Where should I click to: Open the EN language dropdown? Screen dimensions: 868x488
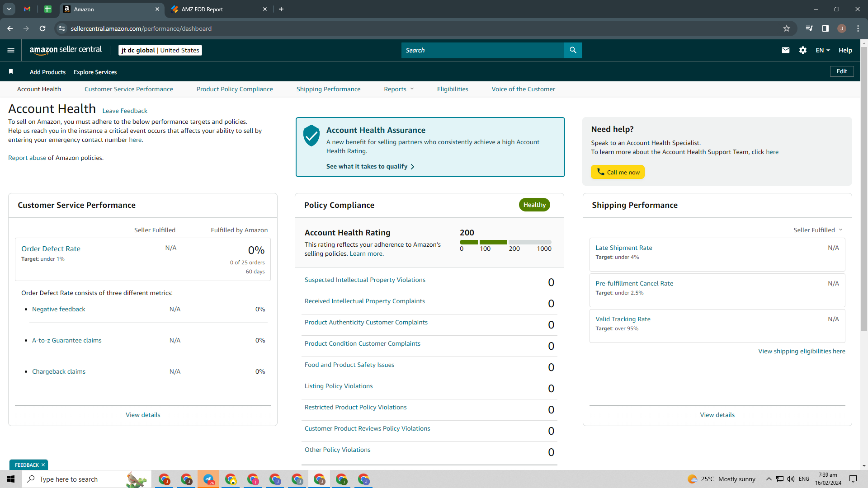tap(823, 50)
